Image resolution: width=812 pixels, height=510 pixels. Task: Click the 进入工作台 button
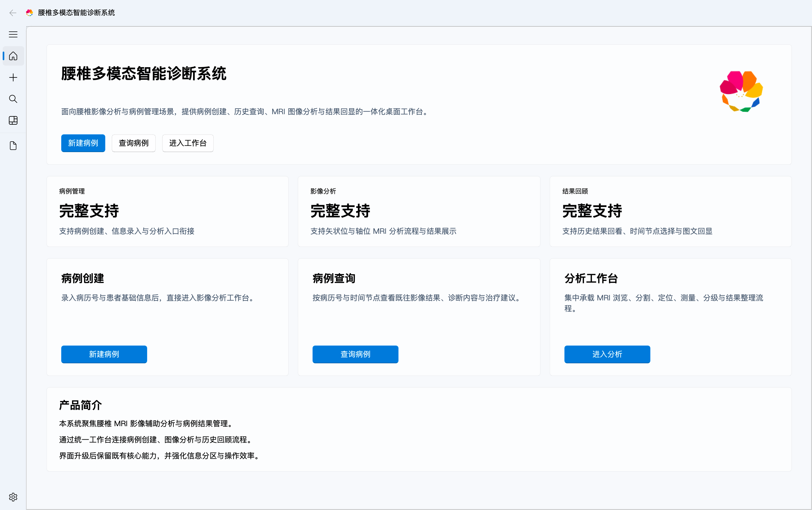tap(188, 143)
